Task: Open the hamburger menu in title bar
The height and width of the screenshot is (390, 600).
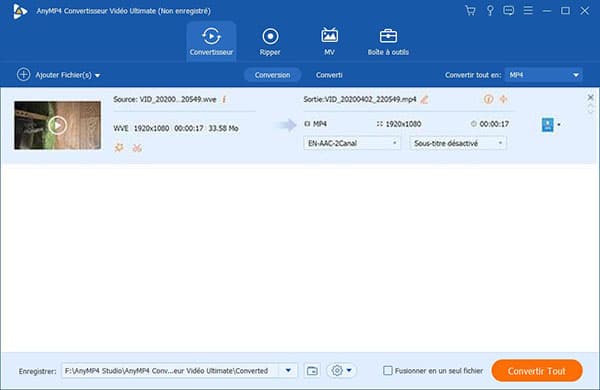Action: click(x=528, y=11)
